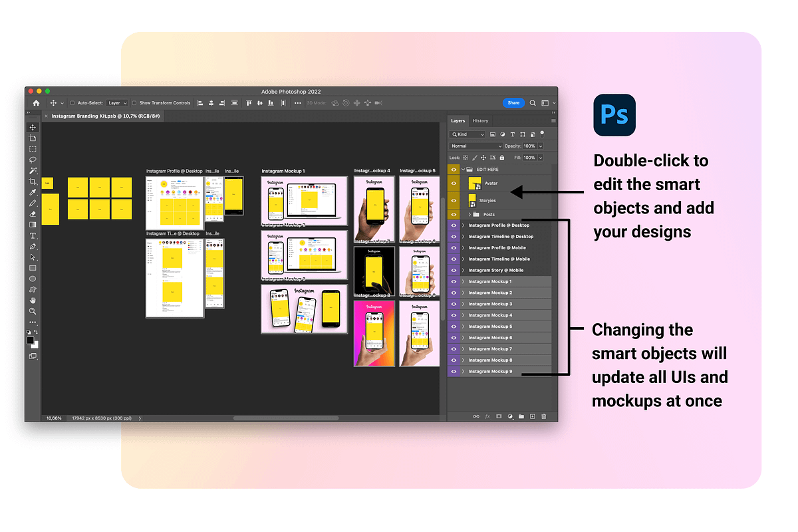Select the Rectangular Marquee tool

pyautogui.click(x=33, y=149)
